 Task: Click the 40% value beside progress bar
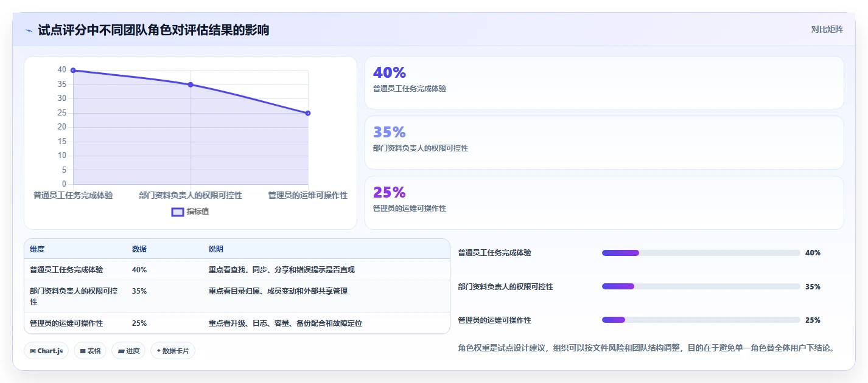(x=813, y=253)
